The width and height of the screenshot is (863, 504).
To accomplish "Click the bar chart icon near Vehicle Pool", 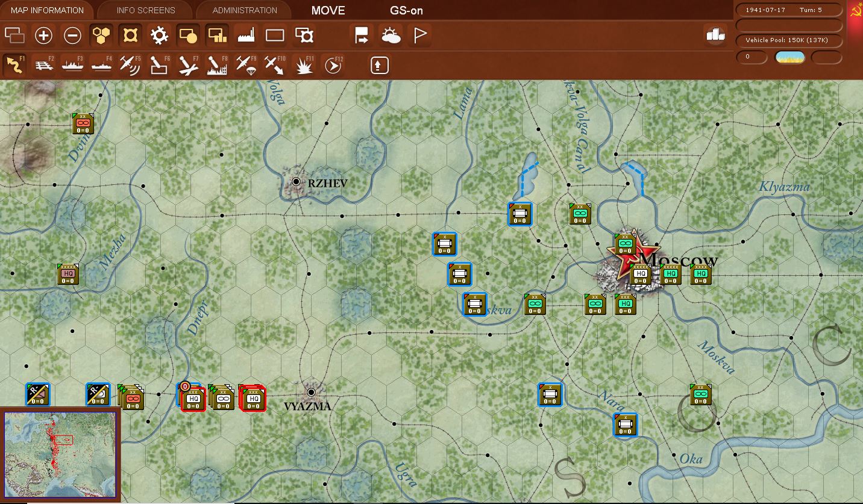I will coord(715,35).
